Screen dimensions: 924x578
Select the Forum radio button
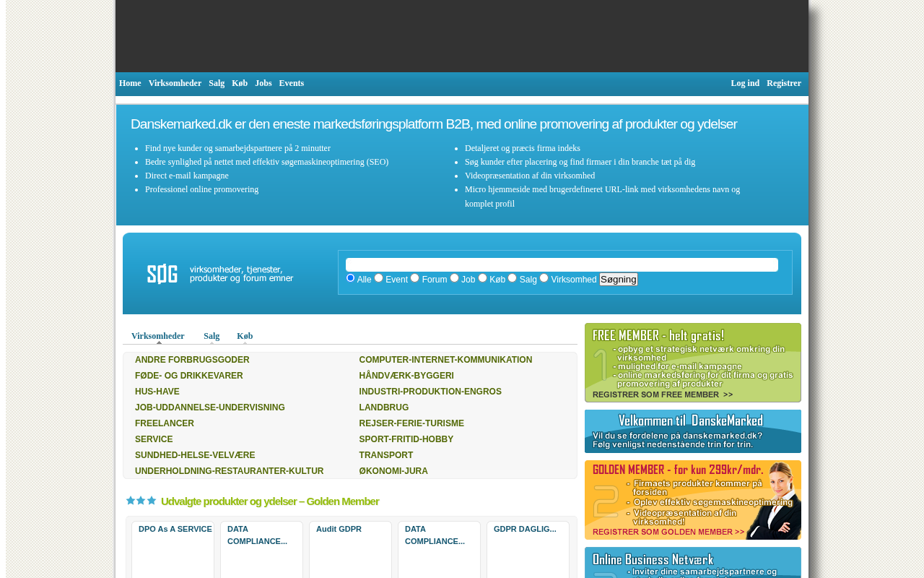(x=415, y=278)
